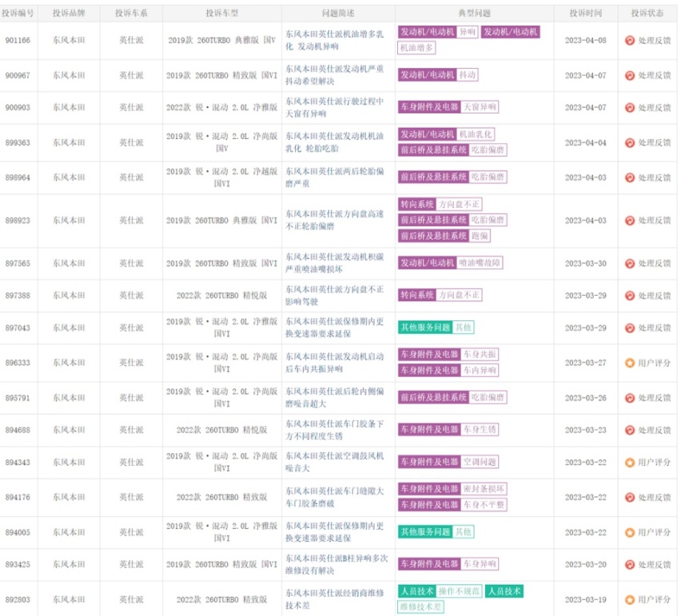Click the 问题简述 column header
This screenshot has width=681, height=616.
(338, 13)
